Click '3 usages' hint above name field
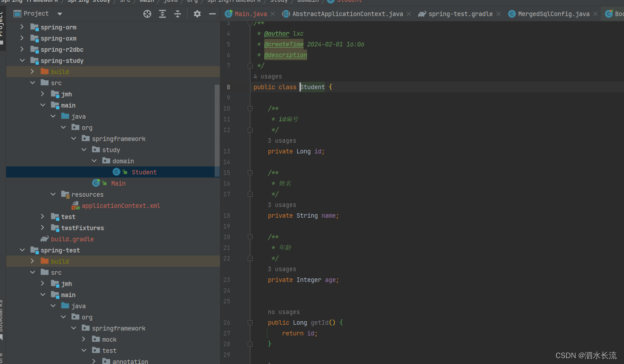The height and width of the screenshot is (364, 624). pos(282,205)
